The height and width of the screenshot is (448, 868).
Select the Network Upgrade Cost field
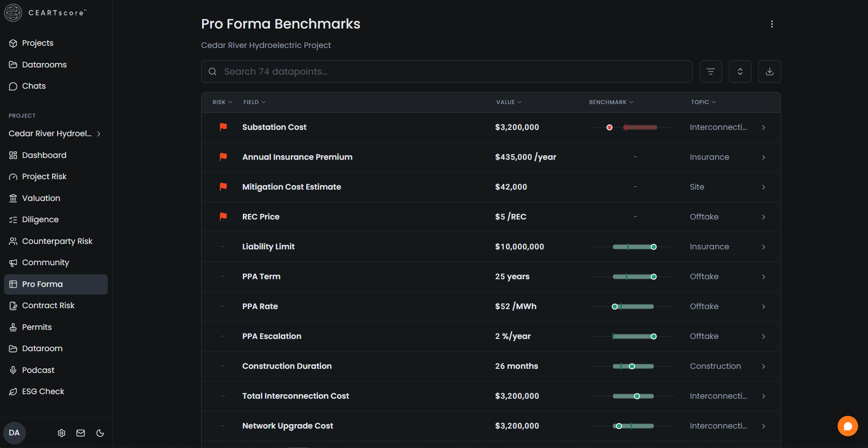(288, 426)
